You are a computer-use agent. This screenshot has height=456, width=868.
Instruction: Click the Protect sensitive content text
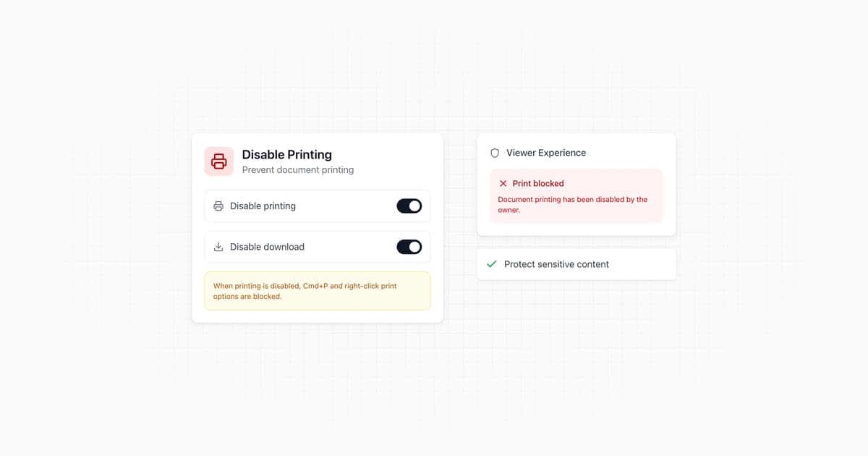(x=556, y=264)
